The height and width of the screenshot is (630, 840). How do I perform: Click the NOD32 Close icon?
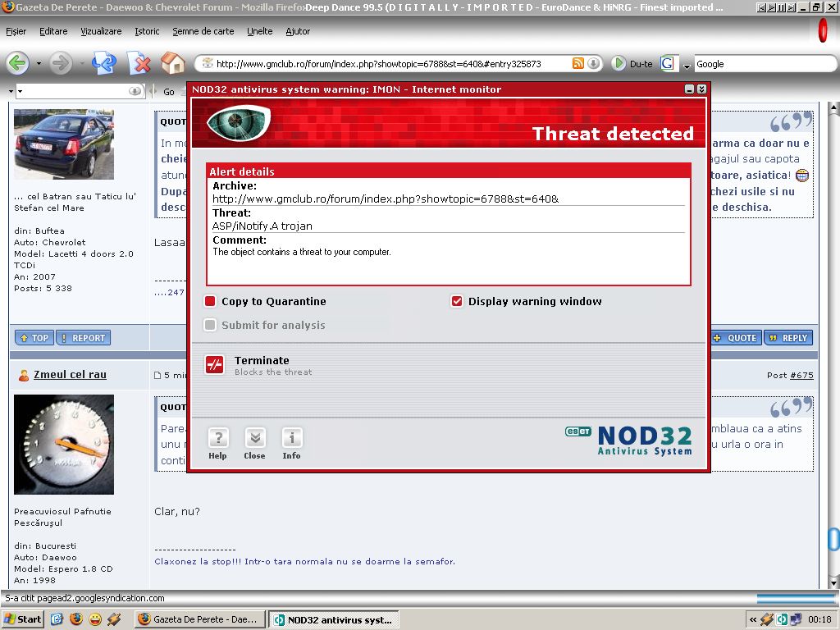(255, 438)
